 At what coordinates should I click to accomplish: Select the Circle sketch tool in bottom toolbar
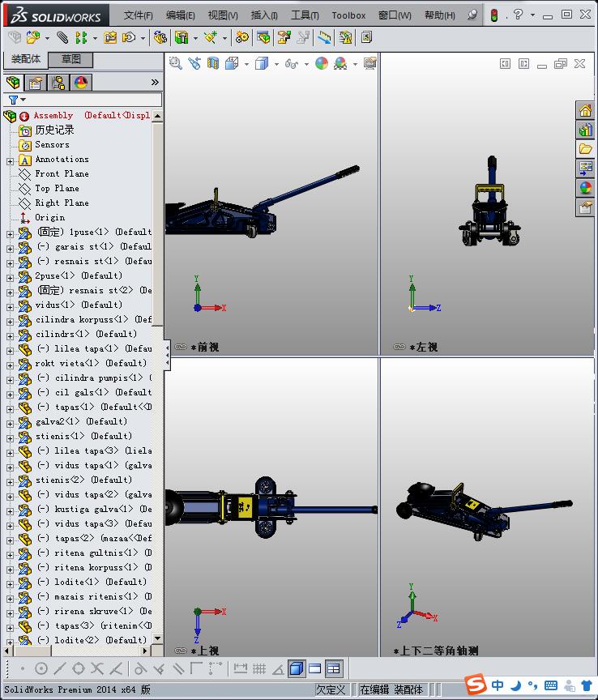pos(41,668)
